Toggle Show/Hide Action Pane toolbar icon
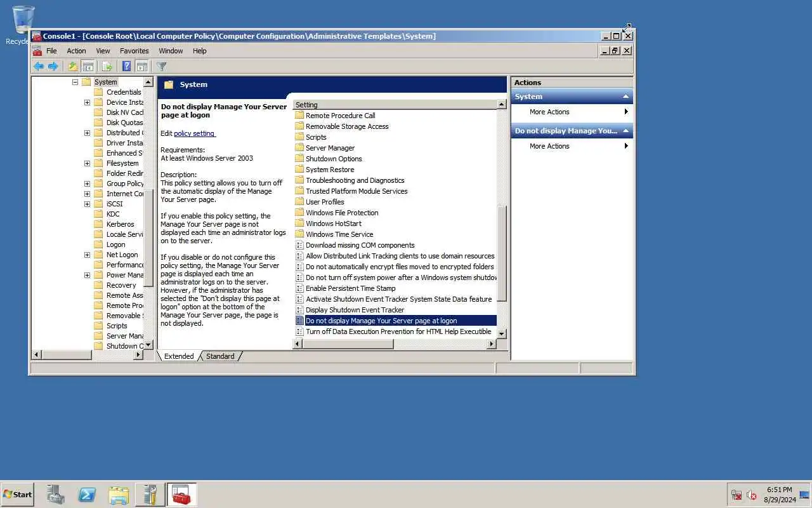This screenshot has width=812, height=508. pyautogui.click(x=142, y=66)
